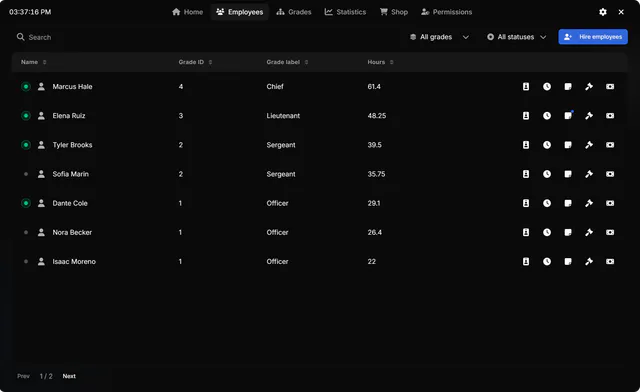Image resolution: width=640 pixels, height=392 pixels.
Task: Click the gavel icon for Marcus Hale
Action: [x=589, y=87]
